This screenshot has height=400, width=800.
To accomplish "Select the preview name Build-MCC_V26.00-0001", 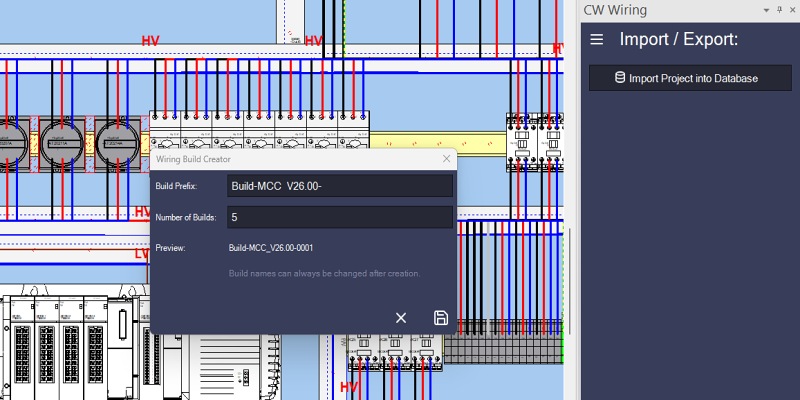I will (271, 247).
